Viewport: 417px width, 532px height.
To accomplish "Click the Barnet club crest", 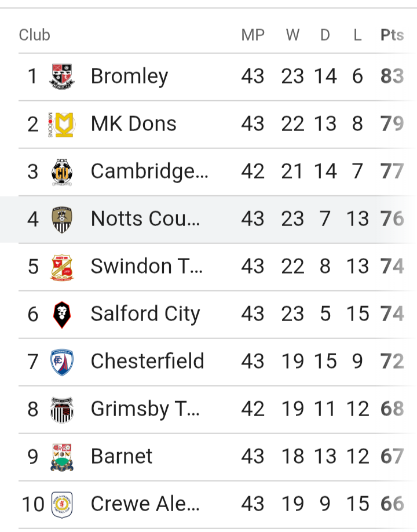I will (62, 456).
